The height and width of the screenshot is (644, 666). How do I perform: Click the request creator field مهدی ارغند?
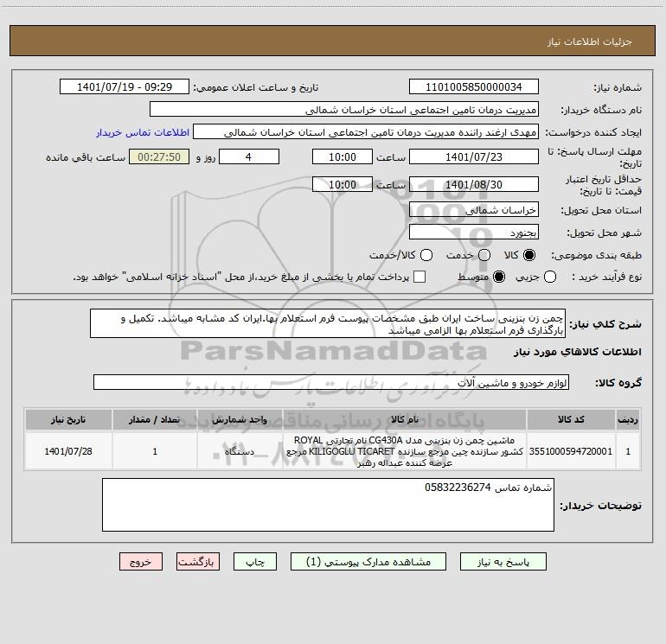click(x=366, y=132)
